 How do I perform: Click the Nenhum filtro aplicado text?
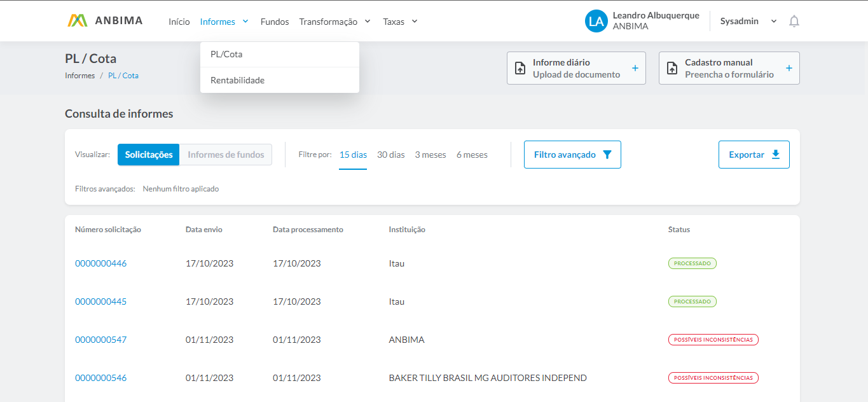click(181, 189)
